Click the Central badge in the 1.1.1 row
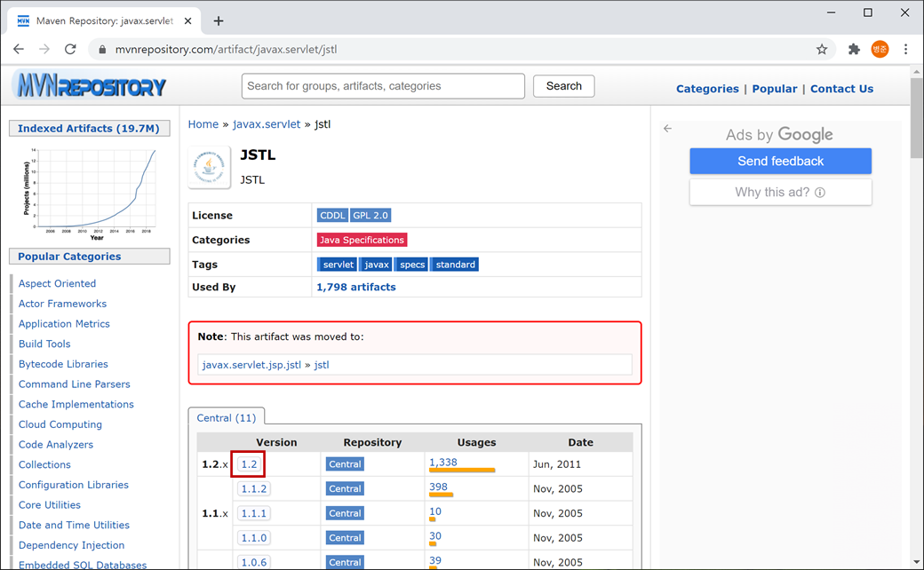The width and height of the screenshot is (924, 570). [345, 513]
